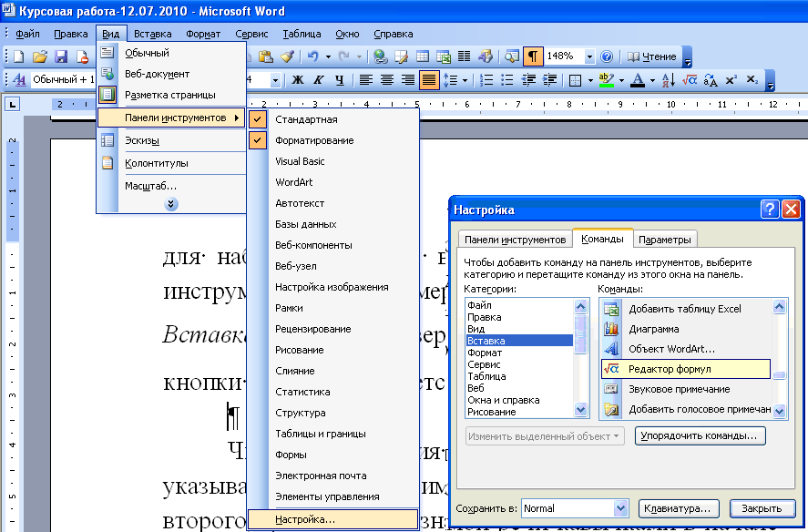Viewport: 808px width, 532px height.
Task: Open Microsoft Word Help question icon
Action: (607, 56)
